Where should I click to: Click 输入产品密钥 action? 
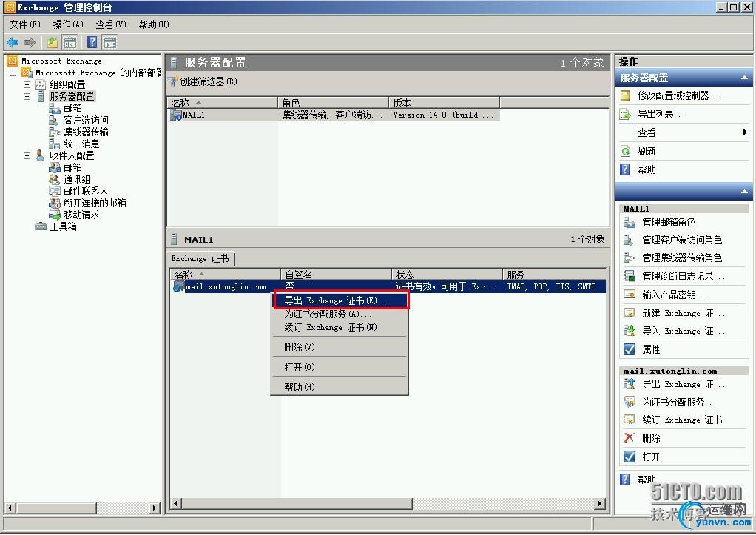tap(675, 295)
